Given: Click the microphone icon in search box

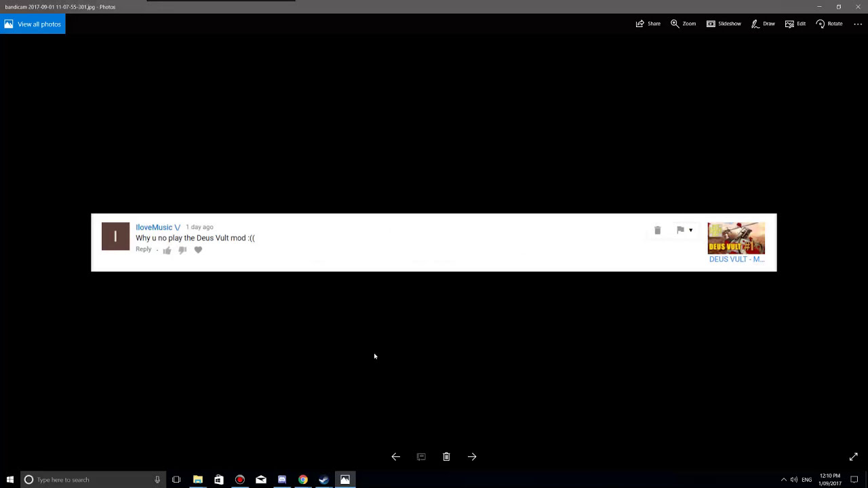Looking at the screenshot, I should pos(157,480).
